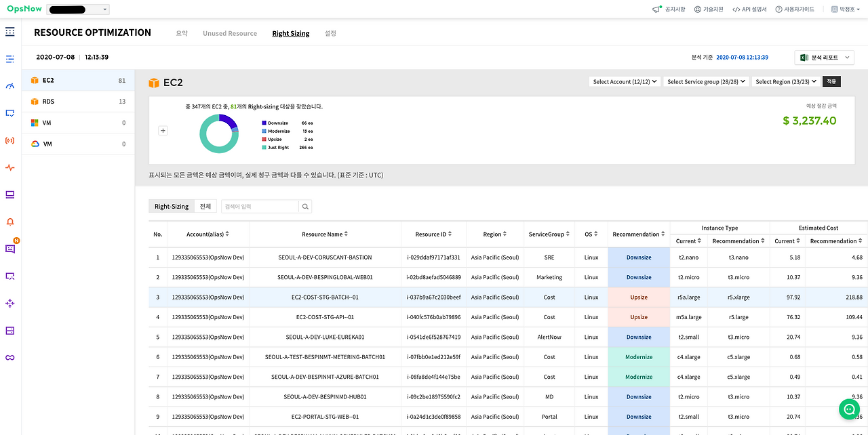This screenshot has width=868, height=435.
Task: Switch to the 설정 tab
Action: [x=330, y=33]
